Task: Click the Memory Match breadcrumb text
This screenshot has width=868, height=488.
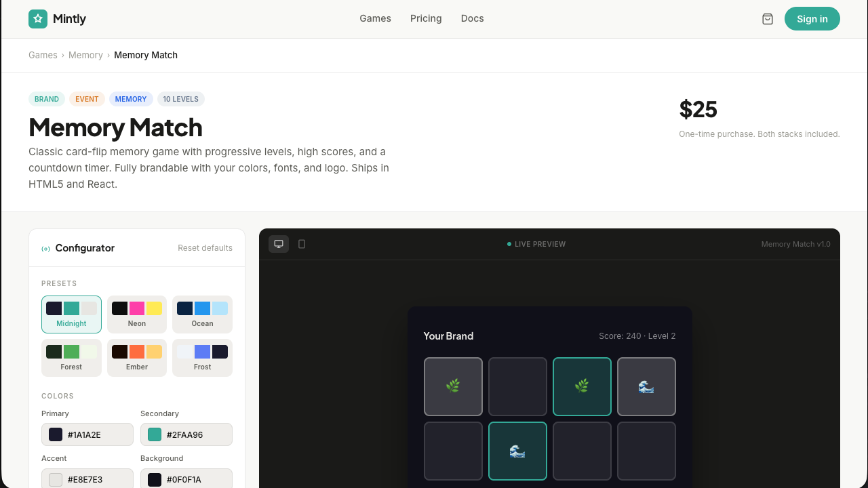Action: (146, 55)
